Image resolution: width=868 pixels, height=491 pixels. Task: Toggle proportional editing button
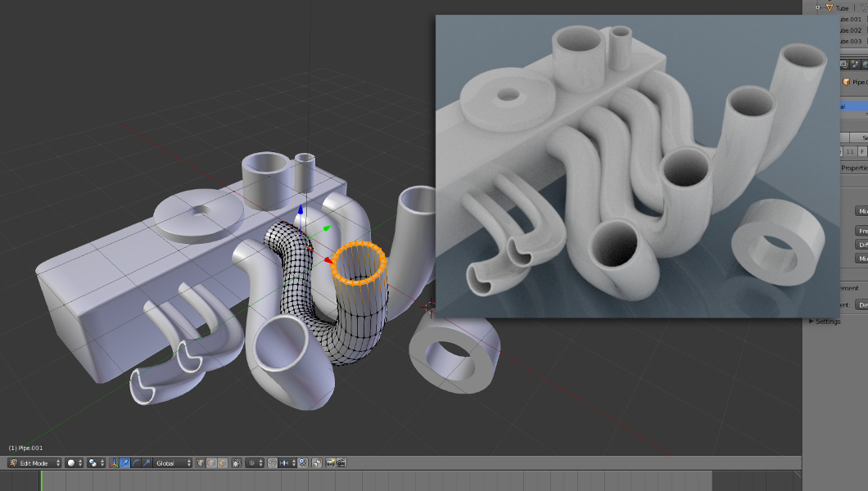(252, 463)
